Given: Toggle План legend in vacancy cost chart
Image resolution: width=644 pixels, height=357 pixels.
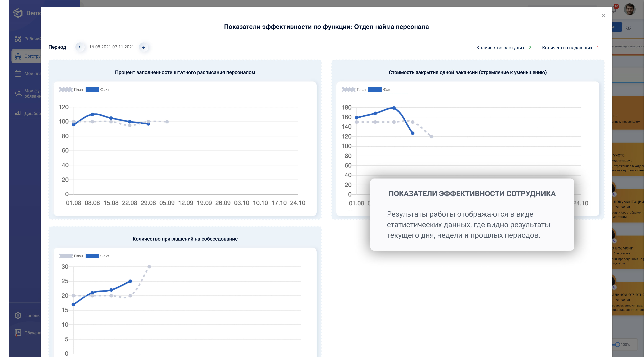Looking at the screenshot, I should pyautogui.click(x=354, y=89).
